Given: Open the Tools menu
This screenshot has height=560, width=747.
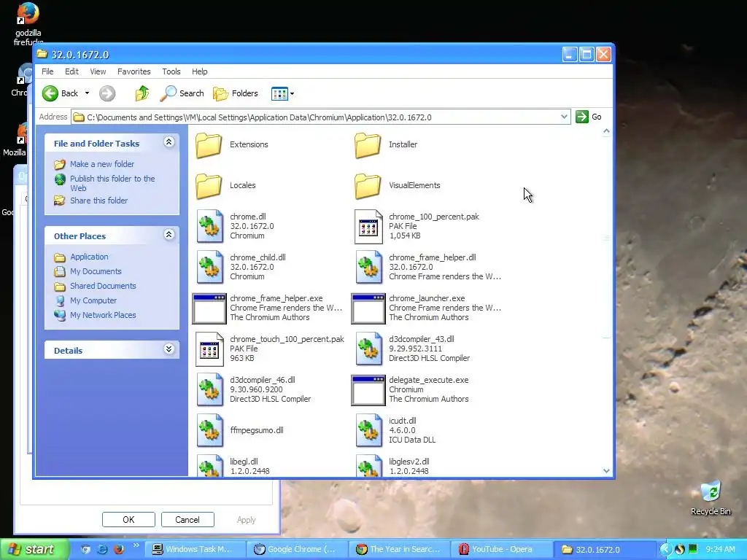Looking at the screenshot, I should [x=171, y=71].
